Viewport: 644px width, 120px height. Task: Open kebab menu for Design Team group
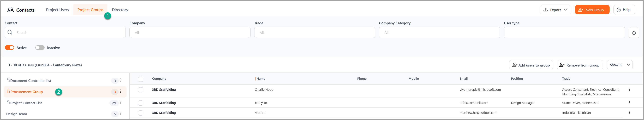point(121,113)
